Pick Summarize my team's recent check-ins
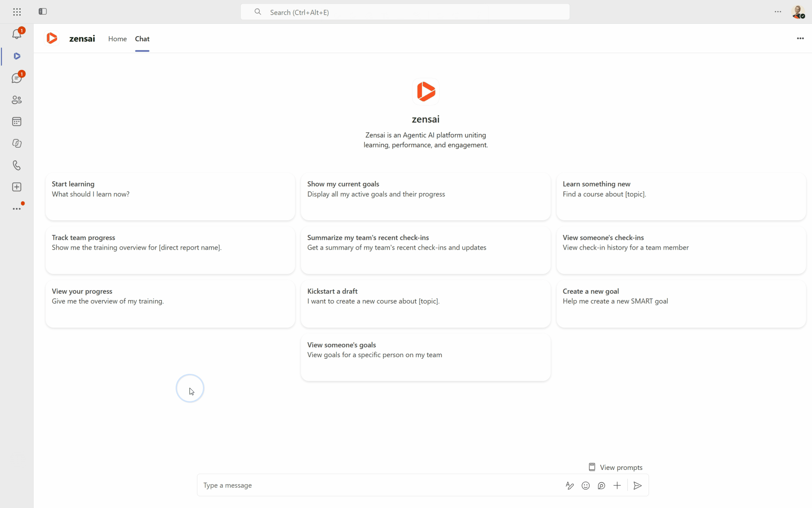 pos(425,250)
